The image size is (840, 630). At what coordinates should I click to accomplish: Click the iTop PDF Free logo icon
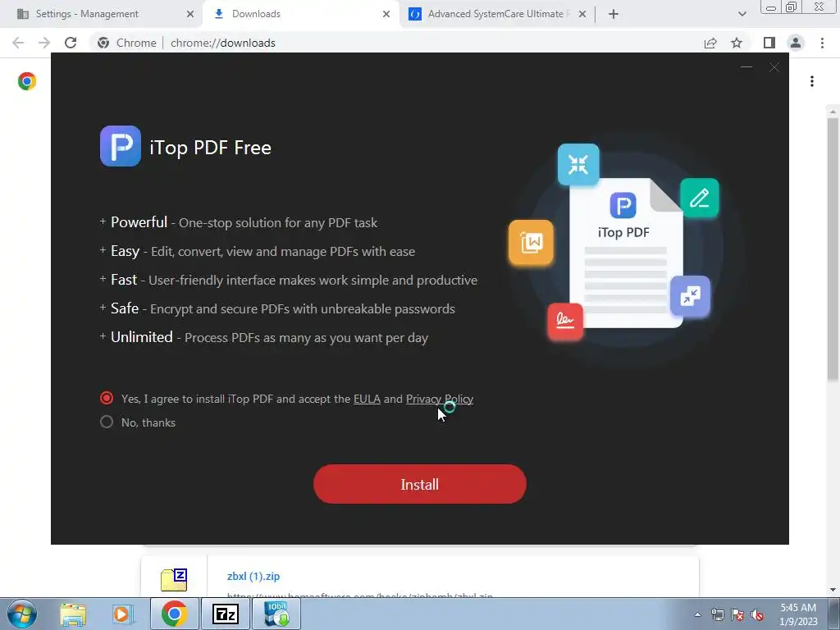(x=121, y=146)
